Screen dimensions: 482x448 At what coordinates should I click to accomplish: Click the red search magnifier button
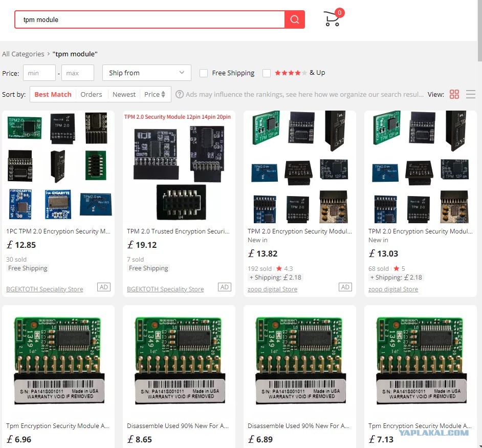click(295, 19)
